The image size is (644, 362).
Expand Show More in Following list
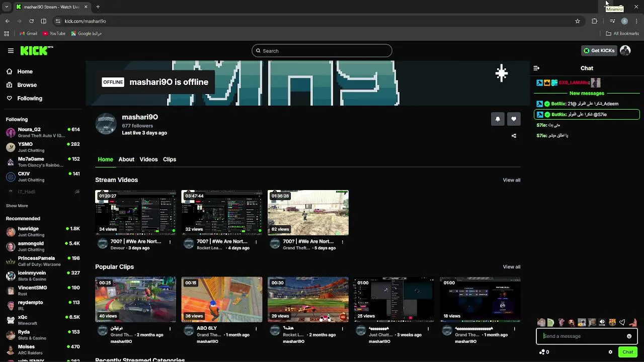click(17, 206)
